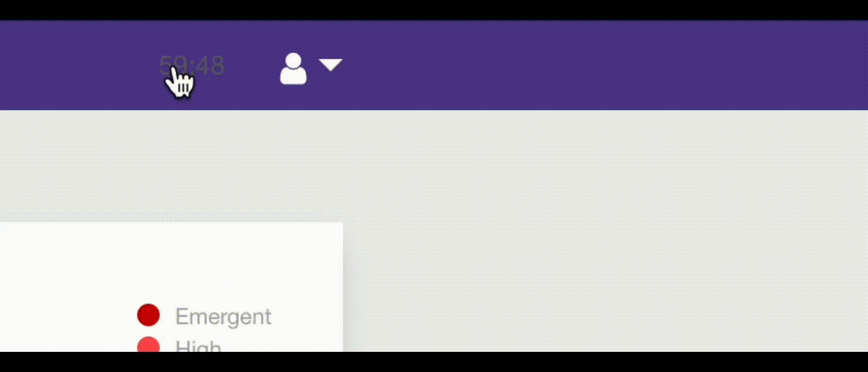Click the purple header beside the timer
This screenshot has height=372, width=868.
78,65
